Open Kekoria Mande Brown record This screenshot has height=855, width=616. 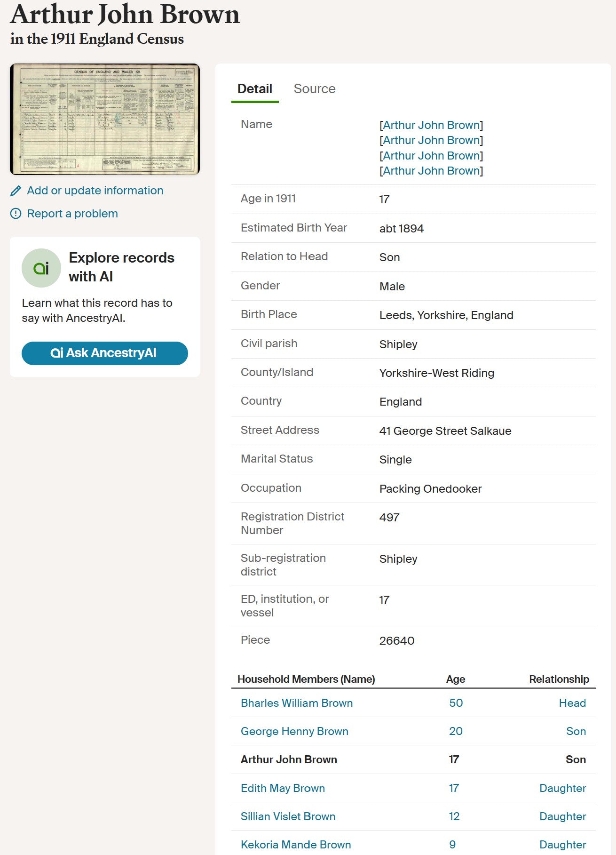coord(296,845)
